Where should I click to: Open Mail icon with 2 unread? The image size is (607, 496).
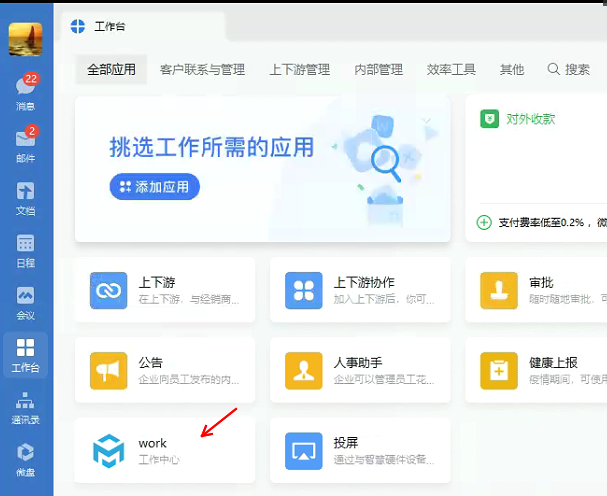point(25,144)
